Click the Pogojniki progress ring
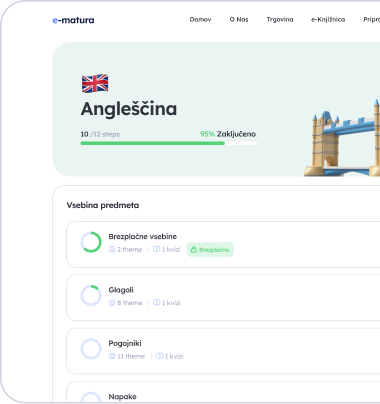This screenshot has height=404, width=380. pos(91,349)
